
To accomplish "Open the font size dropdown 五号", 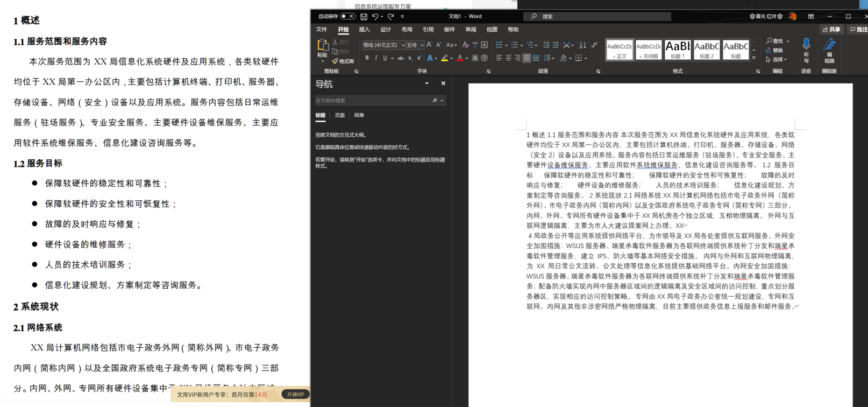I will click(422, 45).
